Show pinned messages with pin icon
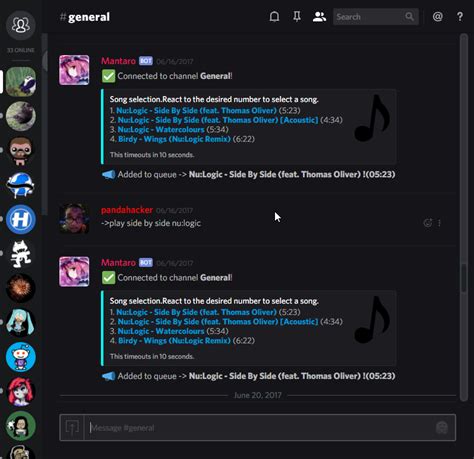The height and width of the screenshot is (459, 474). (297, 17)
